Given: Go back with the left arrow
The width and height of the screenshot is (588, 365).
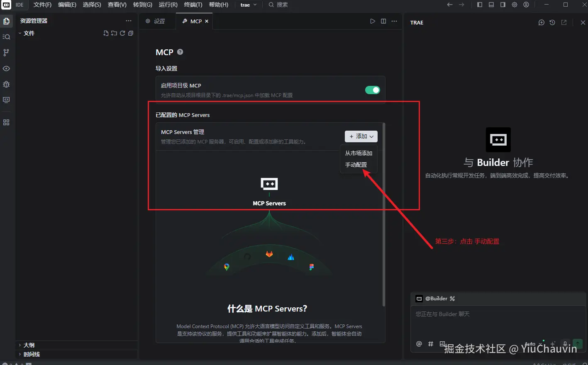Looking at the screenshot, I should 450,5.
